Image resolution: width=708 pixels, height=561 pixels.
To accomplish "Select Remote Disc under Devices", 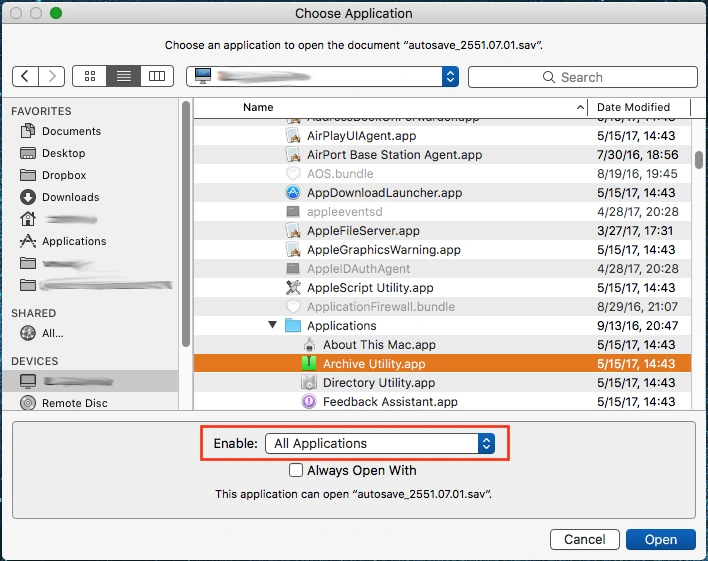I will coord(74,403).
